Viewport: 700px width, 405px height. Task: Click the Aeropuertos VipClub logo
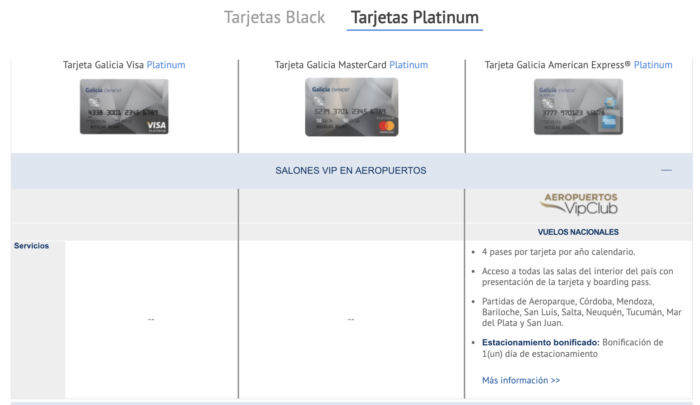578,203
